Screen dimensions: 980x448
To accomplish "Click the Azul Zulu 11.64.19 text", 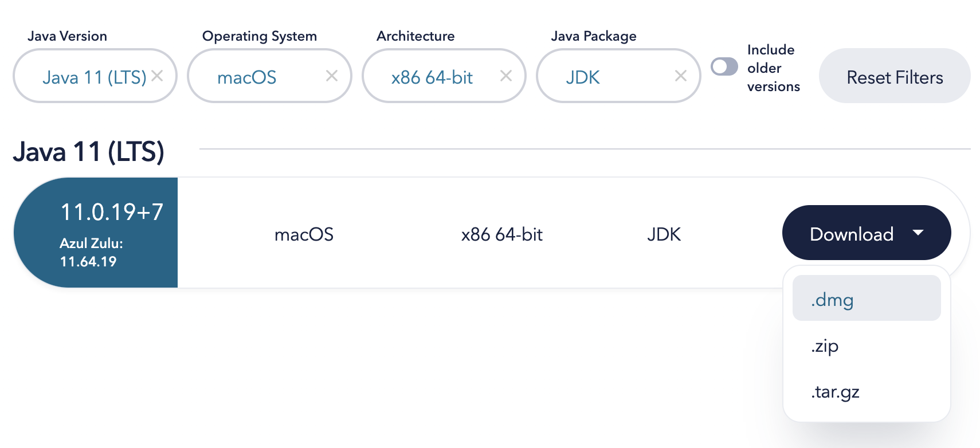I will 91,252.
